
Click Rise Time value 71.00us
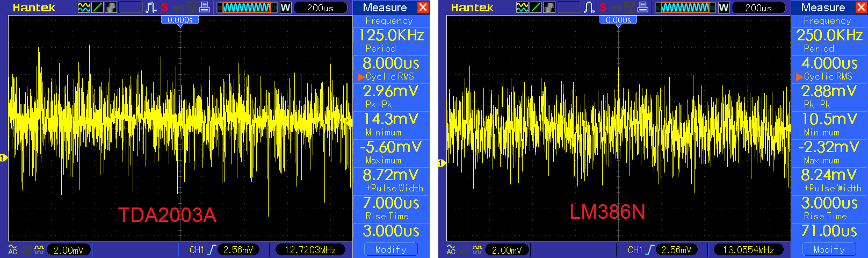tap(829, 231)
